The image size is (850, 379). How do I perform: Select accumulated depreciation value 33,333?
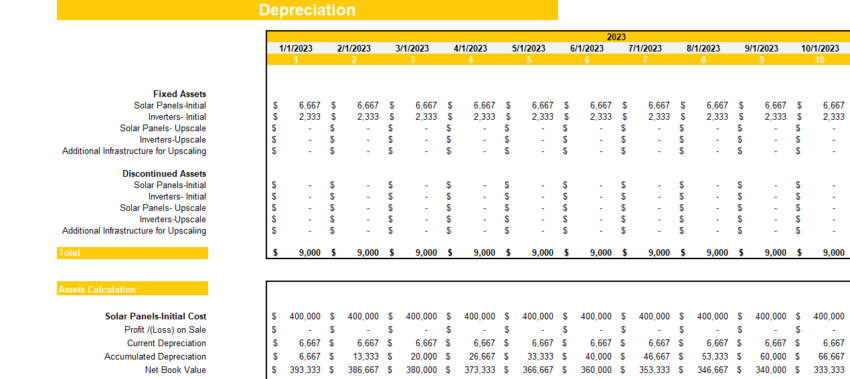click(540, 357)
